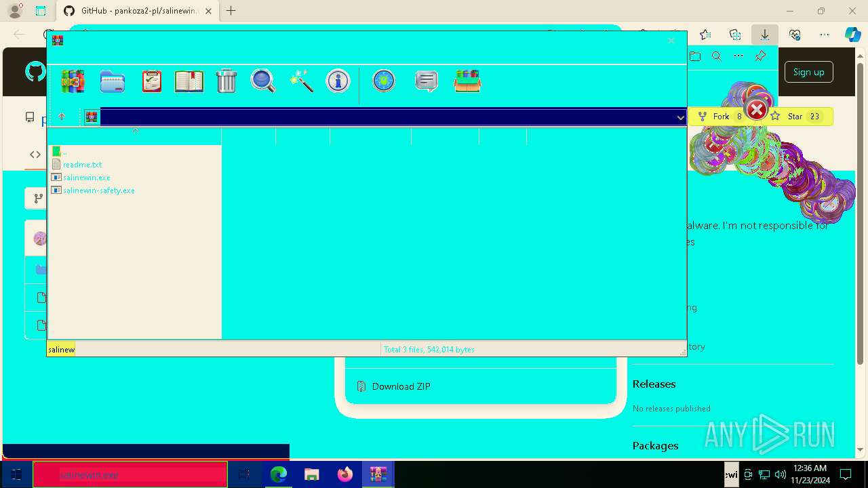Click the VirusScan icon in WinRAR toolbar

tap(384, 81)
